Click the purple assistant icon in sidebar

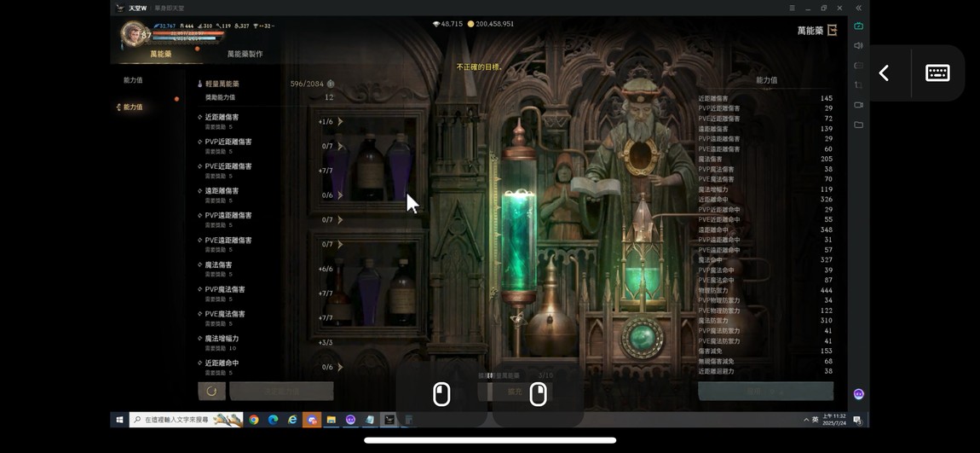click(x=858, y=393)
